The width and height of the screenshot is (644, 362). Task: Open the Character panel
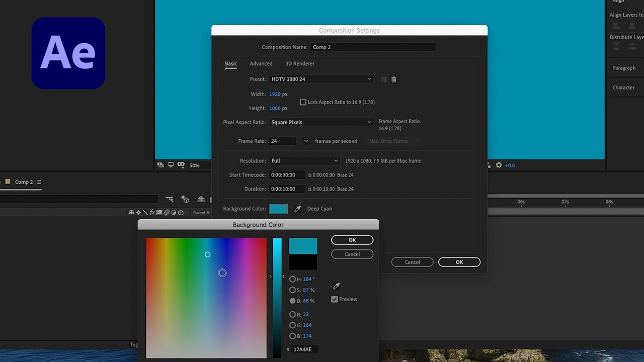pyautogui.click(x=623, y=87)
